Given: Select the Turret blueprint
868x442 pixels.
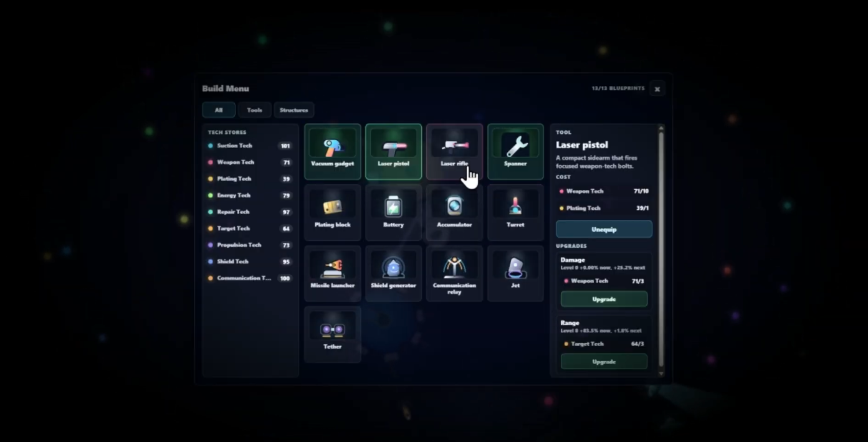Looking at the screenshot, I should 515,212.
